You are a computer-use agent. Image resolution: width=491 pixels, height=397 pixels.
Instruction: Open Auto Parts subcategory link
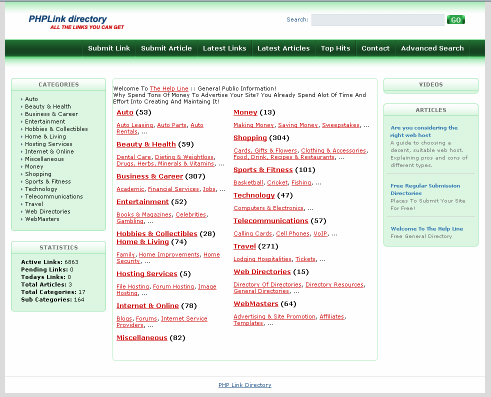172,125
